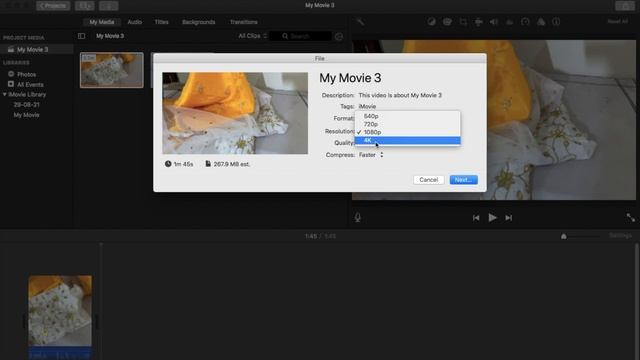Click the Cancel button in export dialog
The image size is (640, 360).
point(429,180)
